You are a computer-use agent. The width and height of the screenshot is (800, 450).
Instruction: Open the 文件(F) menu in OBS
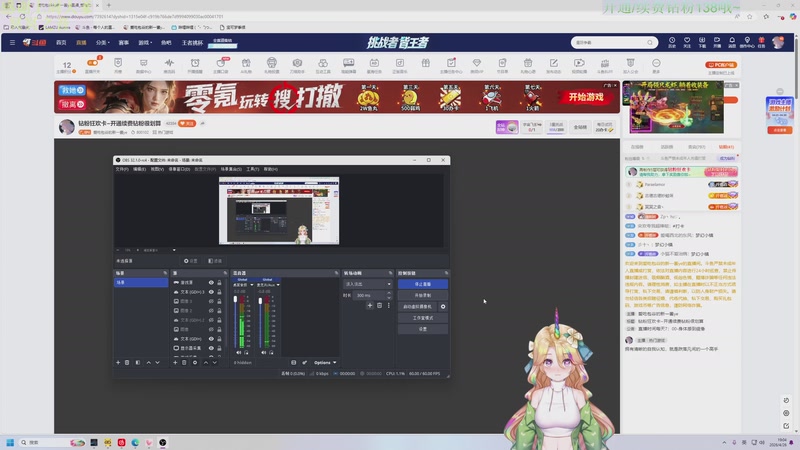click(122, 169)
